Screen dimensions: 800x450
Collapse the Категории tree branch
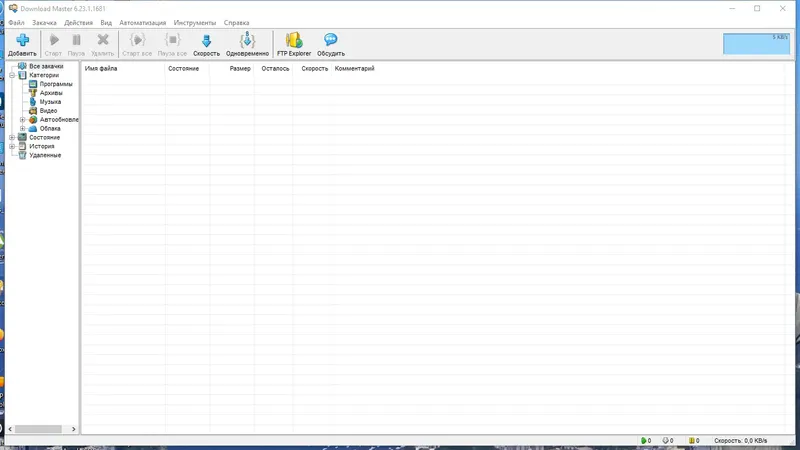click(x=12, y=76)
